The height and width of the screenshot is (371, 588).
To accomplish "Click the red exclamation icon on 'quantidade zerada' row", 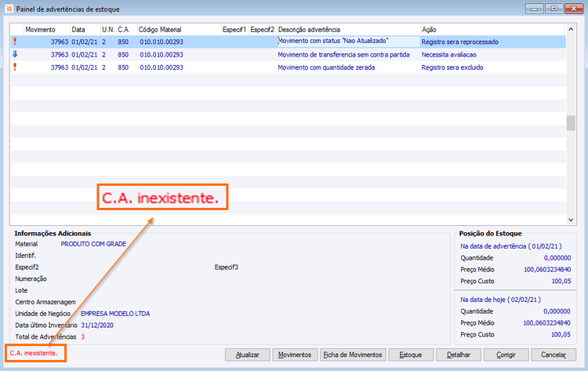I will pyautogui.click(x=15, y=67).
